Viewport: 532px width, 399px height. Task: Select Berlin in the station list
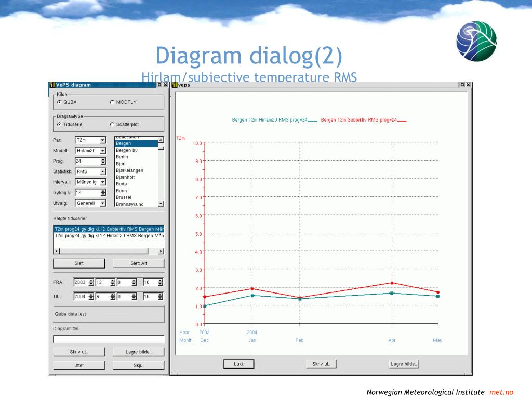tap(136, 157)
